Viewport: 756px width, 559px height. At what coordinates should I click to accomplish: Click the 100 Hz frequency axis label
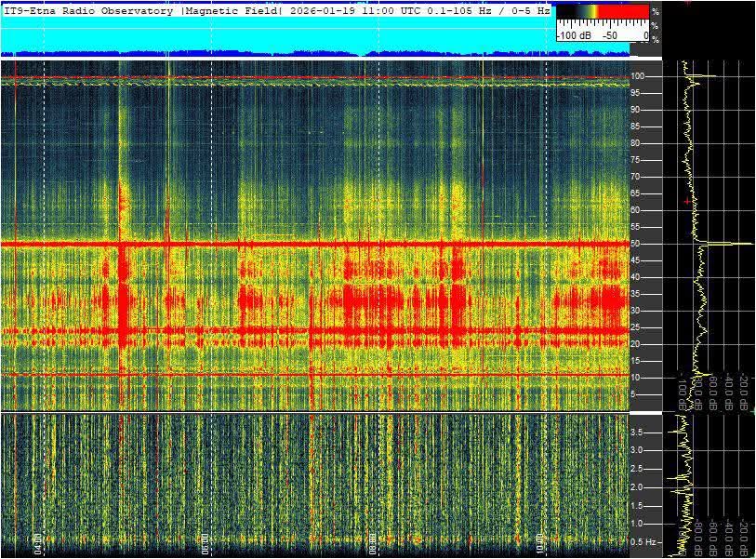tap(640, 75)
